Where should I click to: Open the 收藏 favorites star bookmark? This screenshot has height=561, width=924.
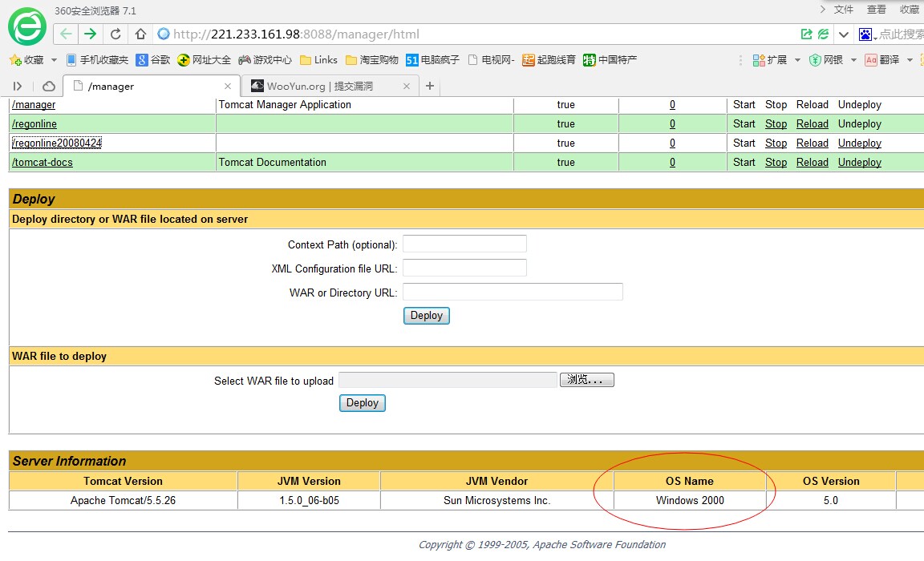pyautogui.click(x=27, y=60)
